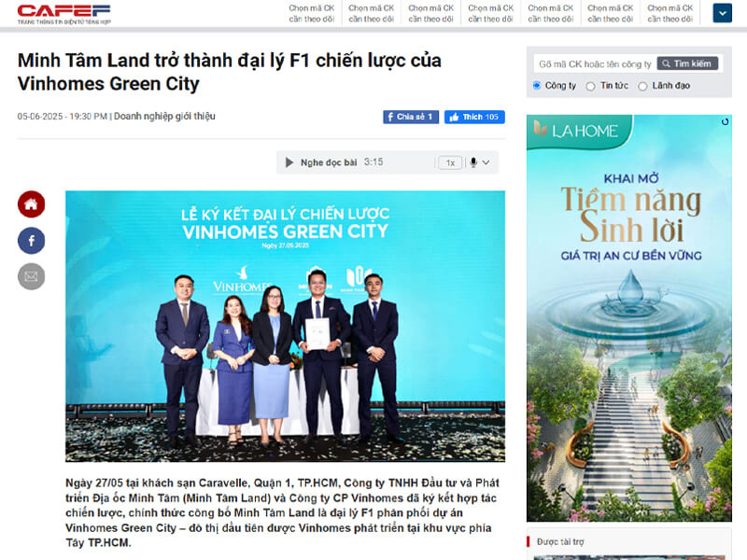The image size is (747, 560).
Task: Click the reload icon on ad corner
Action: click(x=725, y=122)
